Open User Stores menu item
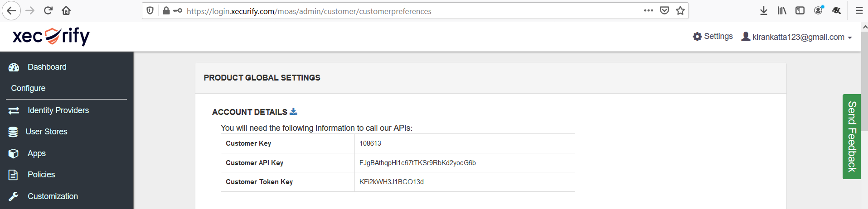The width and height of the screenshot is (868, 209). point(46,132)
